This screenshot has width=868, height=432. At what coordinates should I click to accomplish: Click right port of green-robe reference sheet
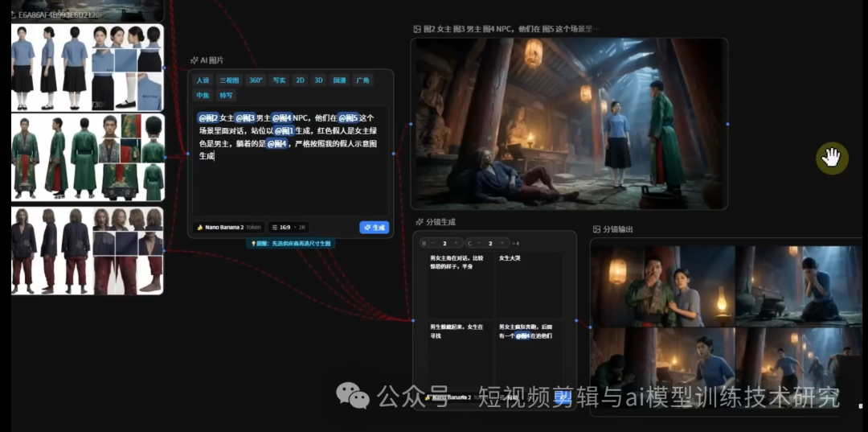(x=165, y=158)
